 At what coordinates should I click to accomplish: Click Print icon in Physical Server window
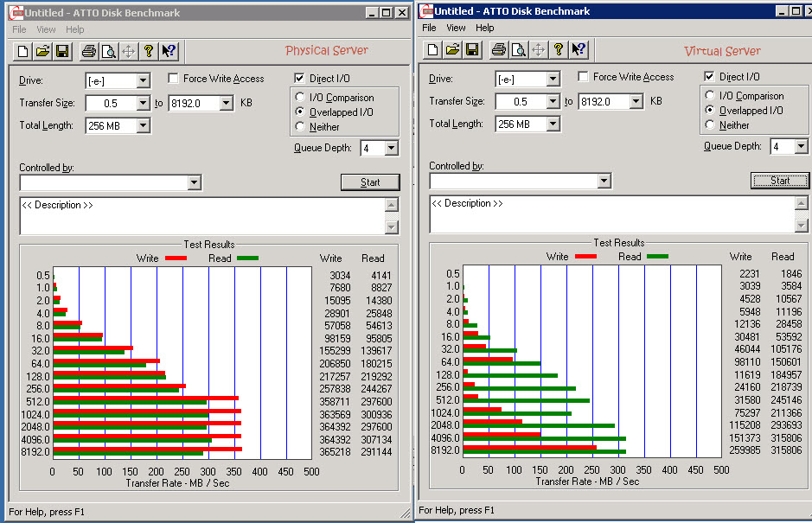[x=89, y=51]
